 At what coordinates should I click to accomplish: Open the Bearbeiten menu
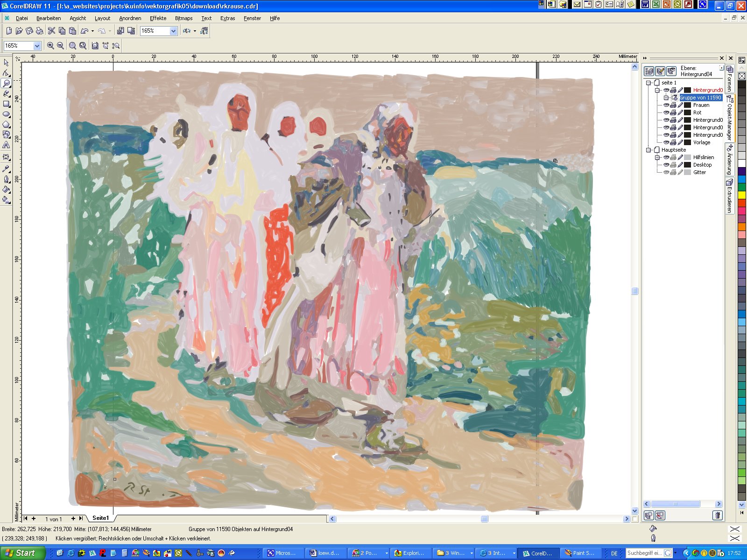point(49,18)
